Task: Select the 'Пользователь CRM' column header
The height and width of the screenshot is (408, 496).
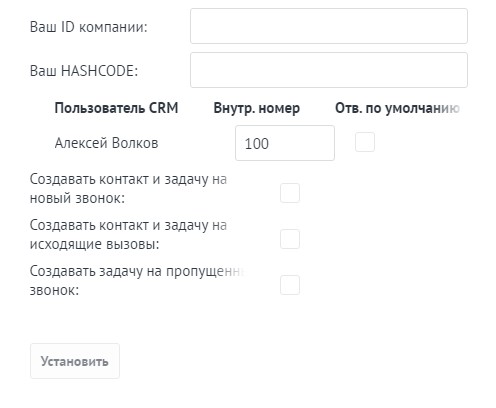Action: click(116, 108)
